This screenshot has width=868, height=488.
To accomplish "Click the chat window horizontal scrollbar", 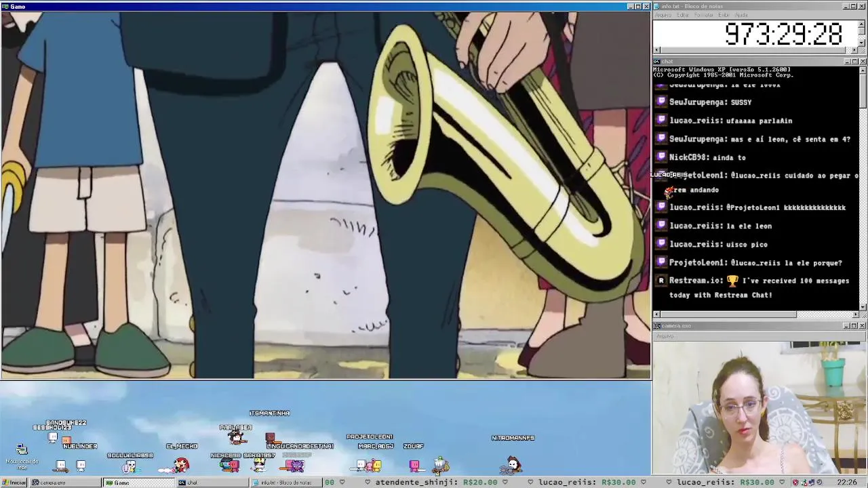I will coord(757,314).
